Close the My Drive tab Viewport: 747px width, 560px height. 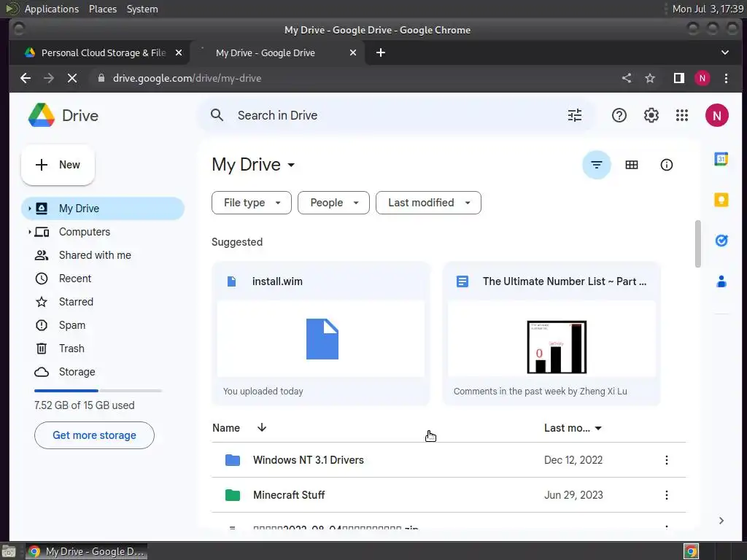click(353, 52)
